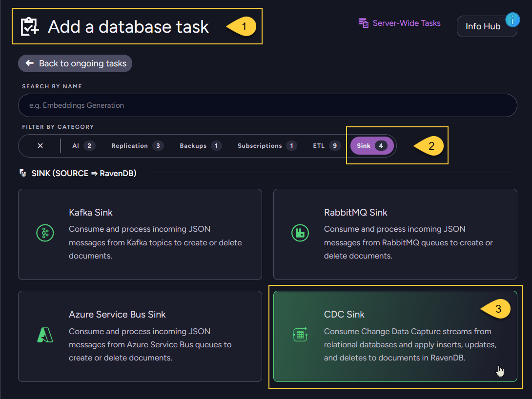Click the Kafka Sink description text
Screen dimensions: 532x399
click(155, 242)
